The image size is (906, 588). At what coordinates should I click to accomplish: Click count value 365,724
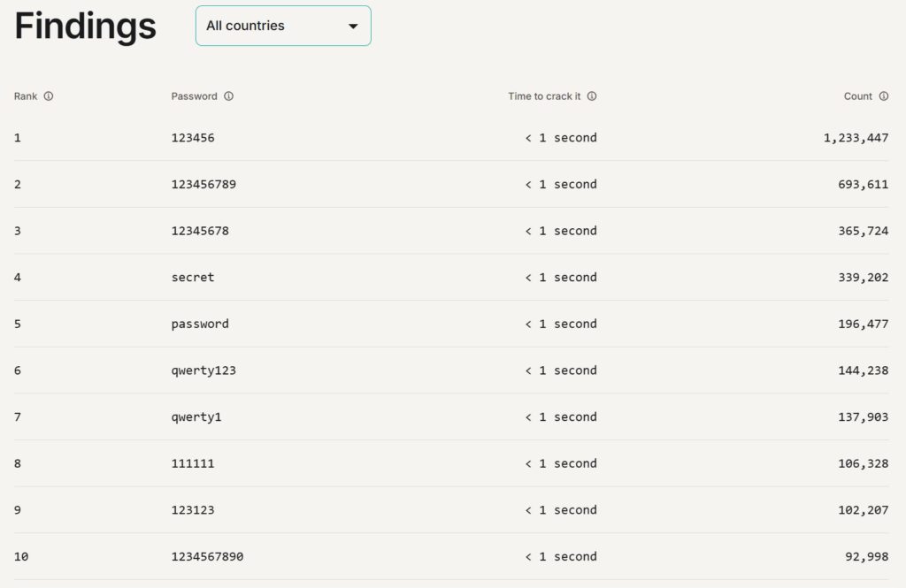coord(864,231)
